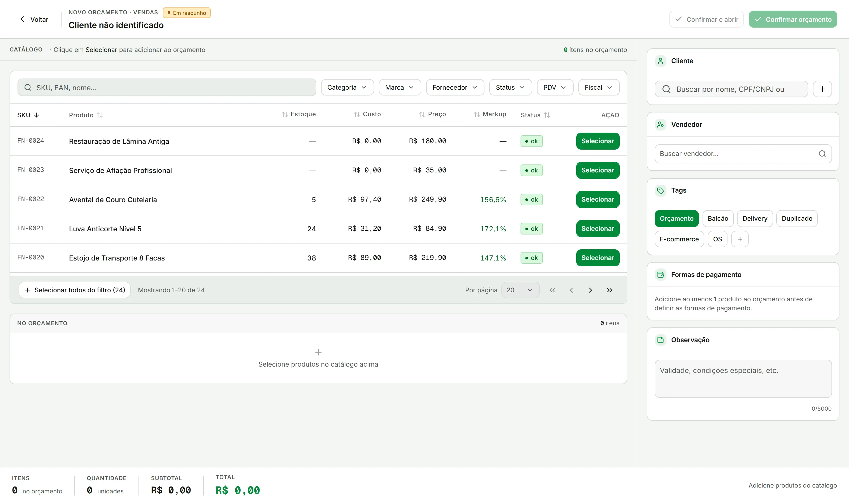The width and height of the screenshot is (849, 504).
Task: Toggle the E-commerce tag
Action: [x=679, y=239]
